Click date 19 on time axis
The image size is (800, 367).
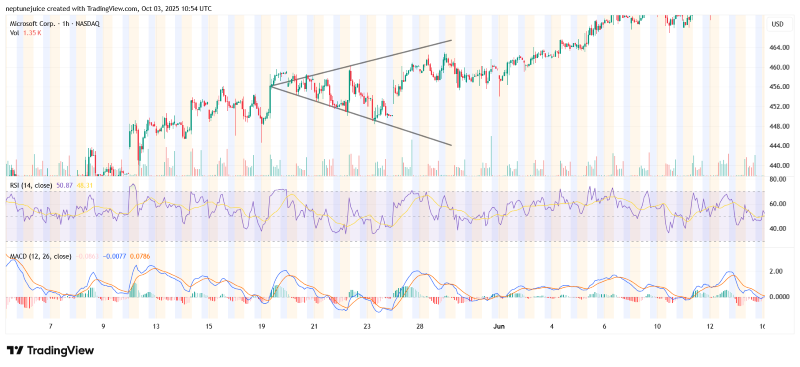262,327
